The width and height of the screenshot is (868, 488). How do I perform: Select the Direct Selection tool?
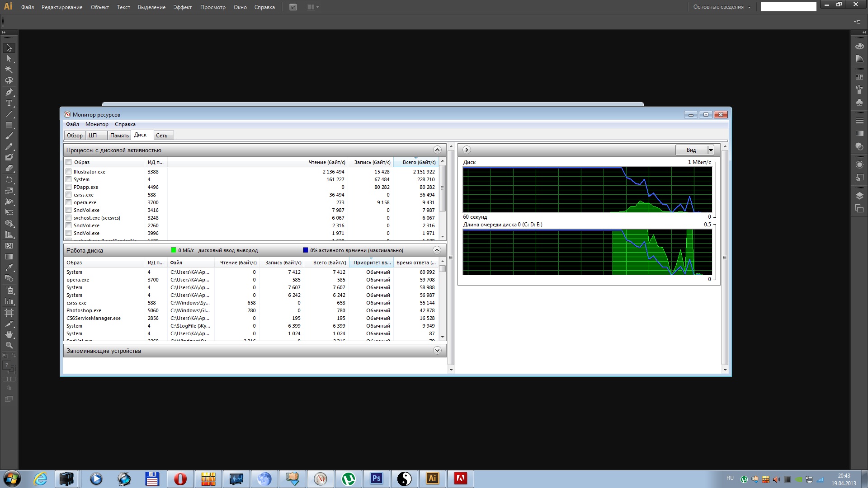point(9,59)
